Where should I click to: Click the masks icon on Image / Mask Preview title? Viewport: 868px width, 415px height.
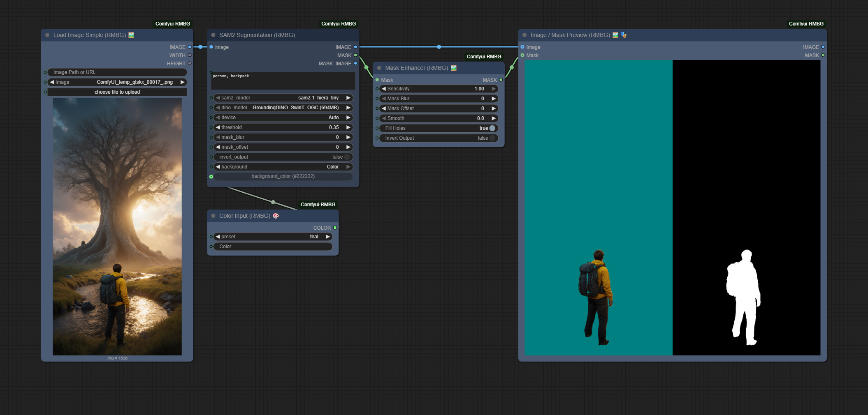coord(624,35)
